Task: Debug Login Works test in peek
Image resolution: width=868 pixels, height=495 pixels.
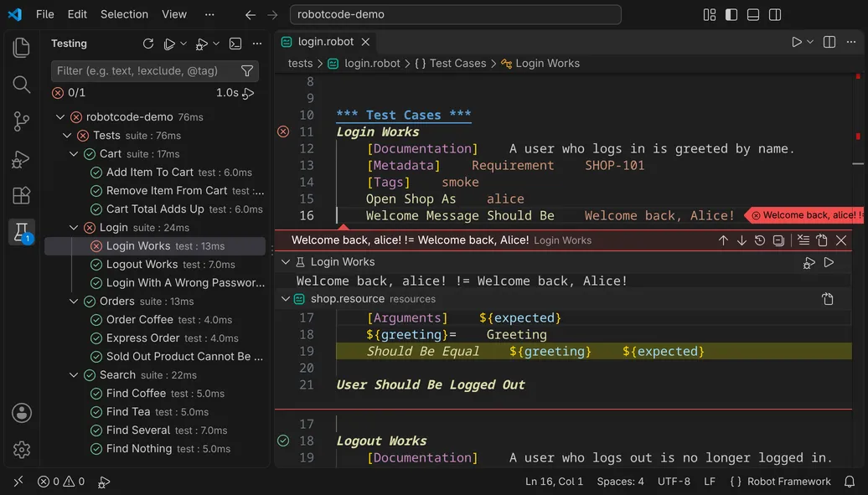Action: 809,262
